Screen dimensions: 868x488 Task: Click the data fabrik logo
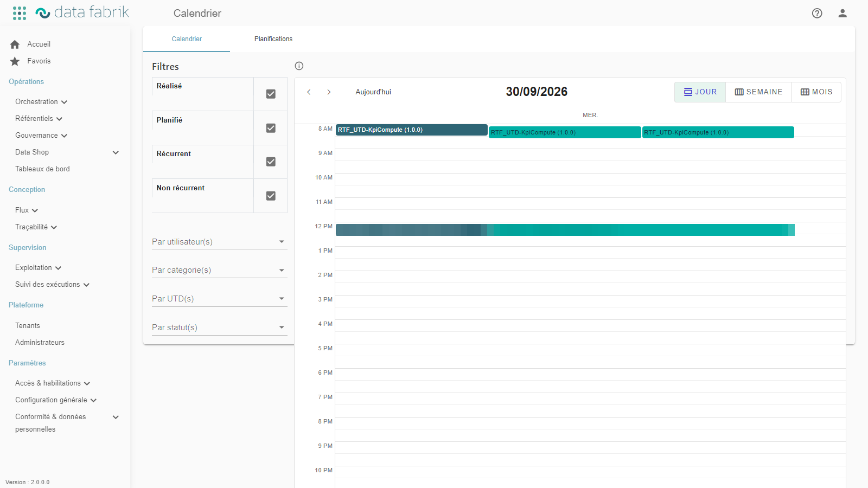82,12
